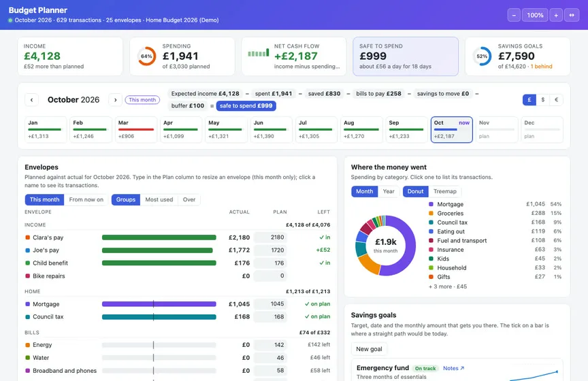Image resolution: width=588 pixels, height=381 pixels.
Task: Switch currency to euro (€)
Action: point(556,100)
